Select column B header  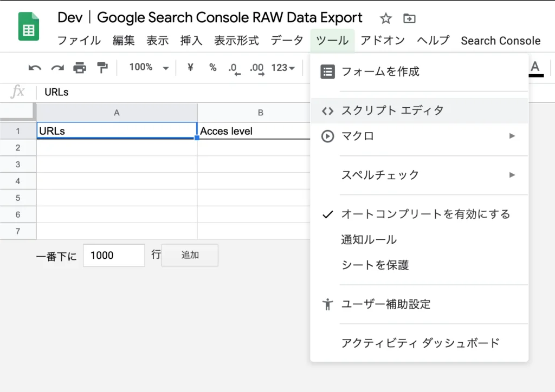254,113
